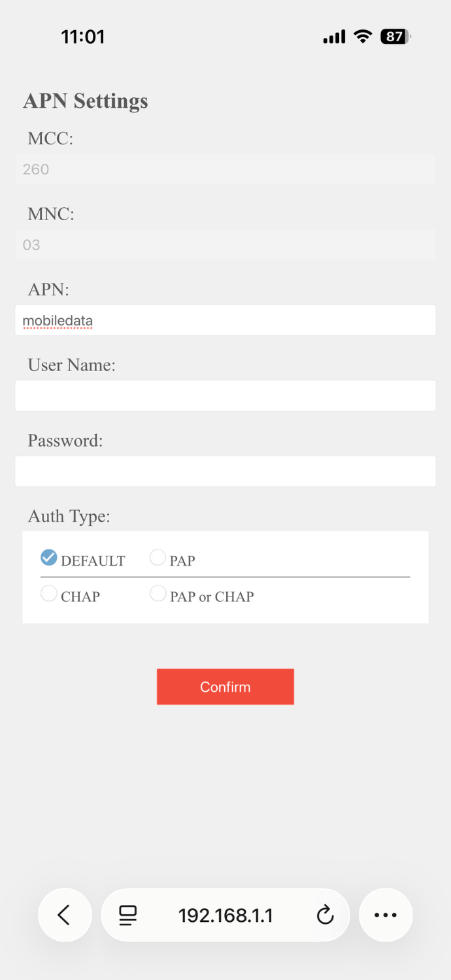Select the PAP or CHAP option
Viewport: 451px width, 980px height.
coord(158,593)
